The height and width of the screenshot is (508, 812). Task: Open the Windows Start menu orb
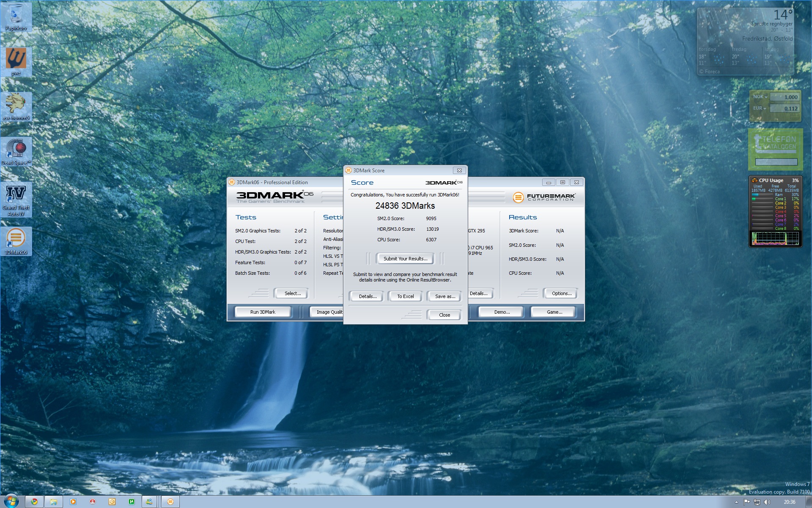[x=11, y=502]
